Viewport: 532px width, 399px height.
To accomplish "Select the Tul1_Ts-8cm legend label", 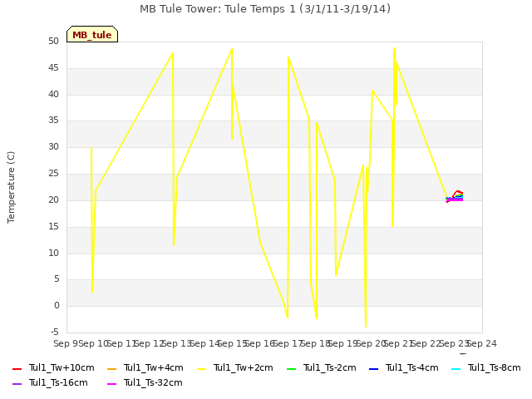I will coord(495,367).
